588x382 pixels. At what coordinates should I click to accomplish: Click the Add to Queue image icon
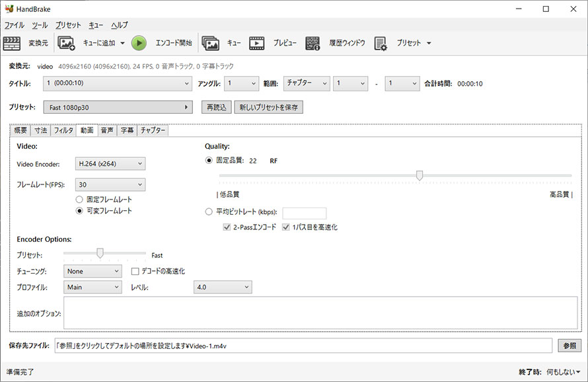click(x=66, y=43)
